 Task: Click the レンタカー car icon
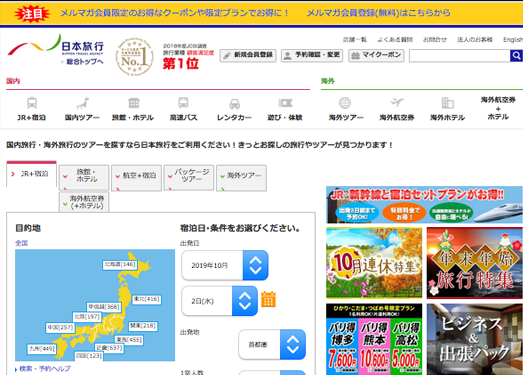(234, 104)
